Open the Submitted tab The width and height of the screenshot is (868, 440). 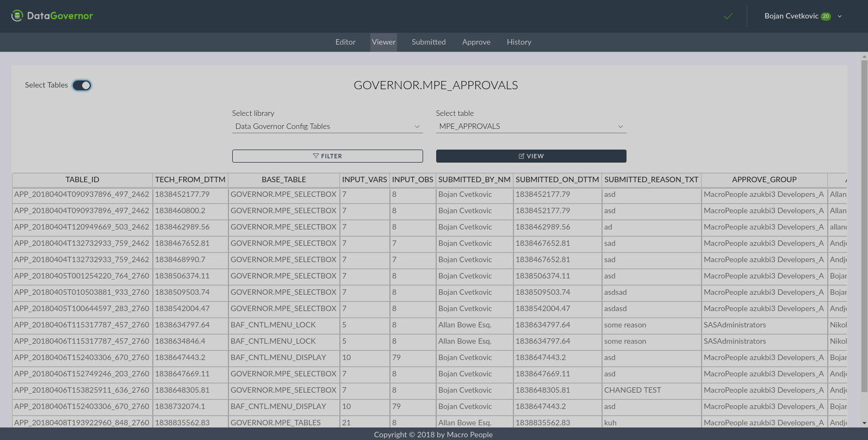(429, 42)
